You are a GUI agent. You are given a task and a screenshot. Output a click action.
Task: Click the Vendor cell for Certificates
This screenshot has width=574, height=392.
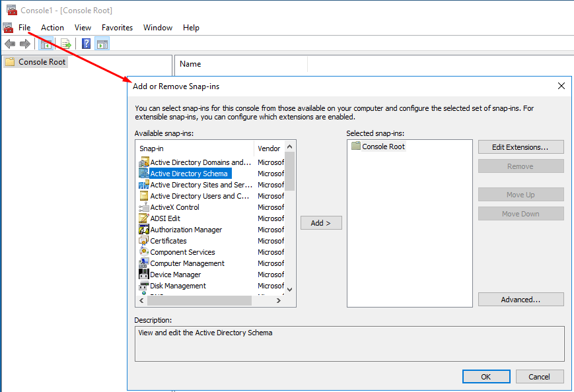pos(271,241)
